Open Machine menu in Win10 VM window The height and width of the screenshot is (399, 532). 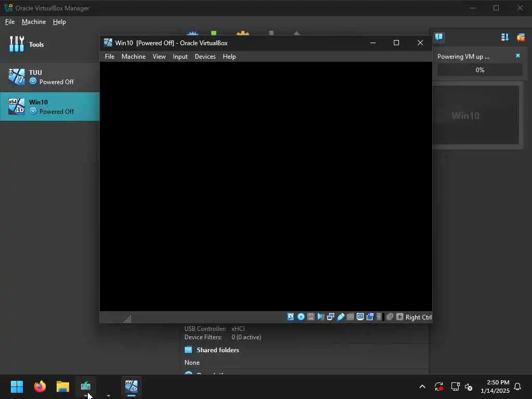click(x=134, y=57)
